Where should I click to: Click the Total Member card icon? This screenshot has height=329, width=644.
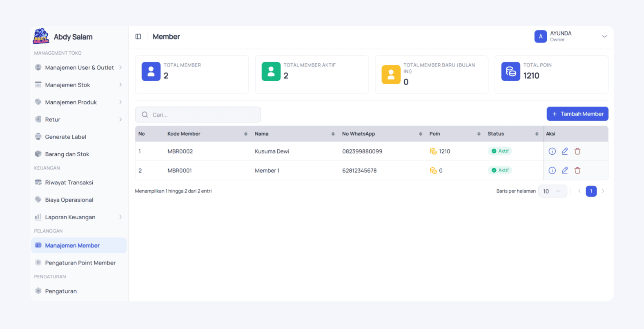click(x=151, y=71)
